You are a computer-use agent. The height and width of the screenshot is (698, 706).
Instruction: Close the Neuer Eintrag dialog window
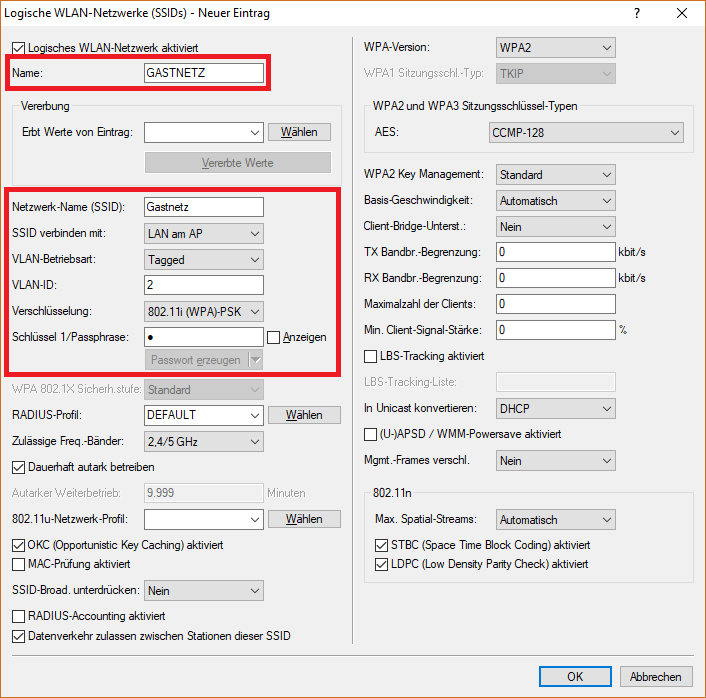coord(682,13)
